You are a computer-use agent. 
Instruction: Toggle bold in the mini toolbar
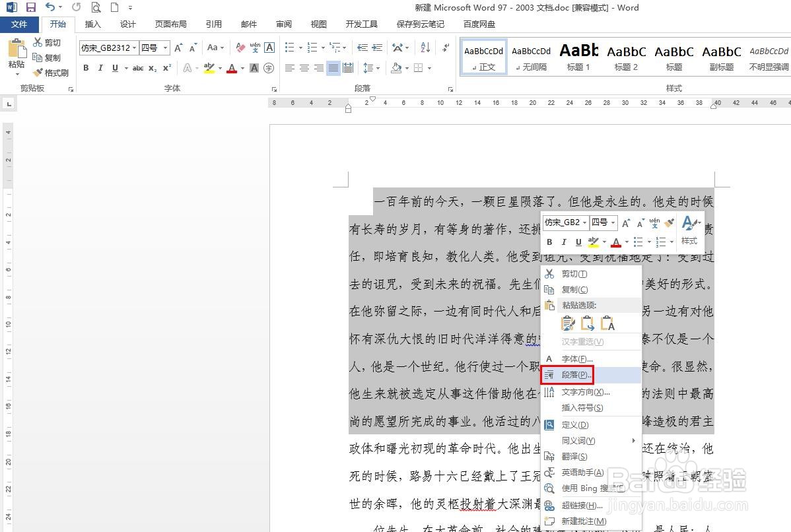point(549,242)
